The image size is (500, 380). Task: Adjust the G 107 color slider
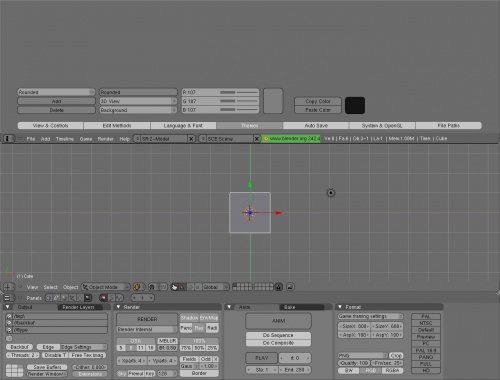[x=220, y=101]
